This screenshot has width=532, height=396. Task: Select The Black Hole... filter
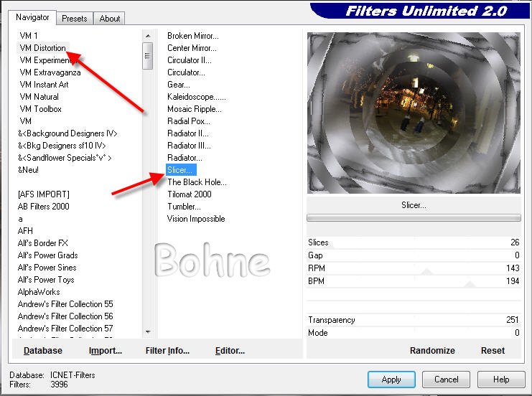(x=197, y=182)
